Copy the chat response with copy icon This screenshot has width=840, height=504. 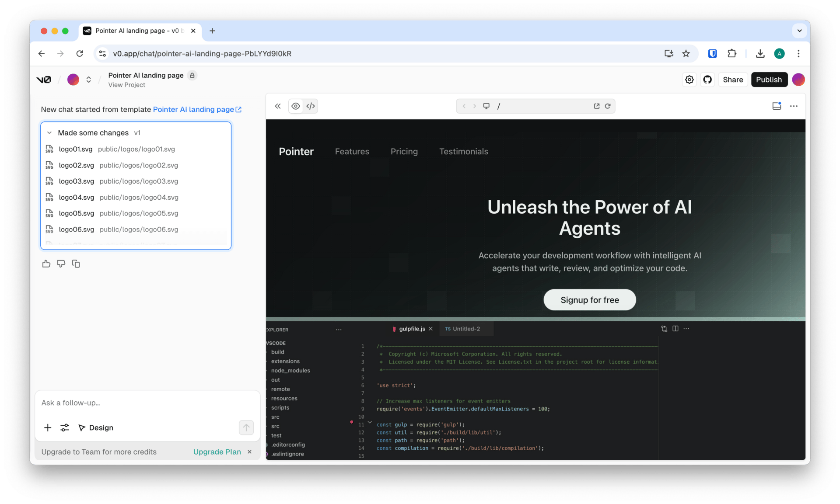coord(76,264)
